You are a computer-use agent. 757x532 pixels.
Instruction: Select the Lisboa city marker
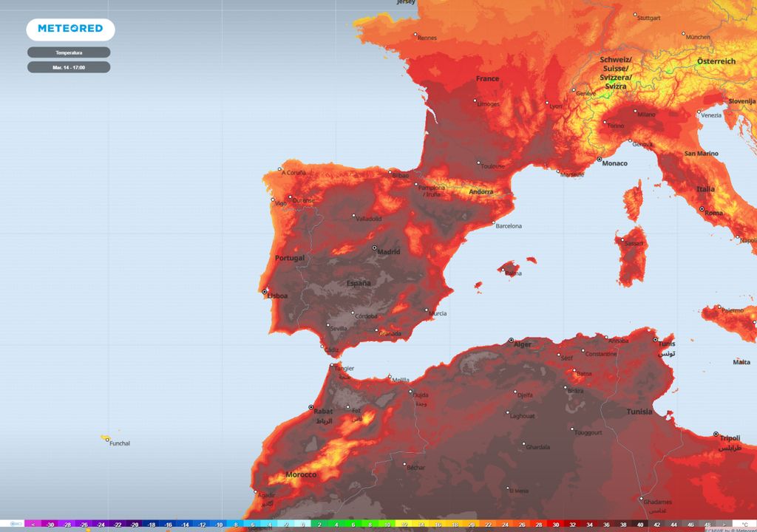pyautogui.click(x=264, y=292)
